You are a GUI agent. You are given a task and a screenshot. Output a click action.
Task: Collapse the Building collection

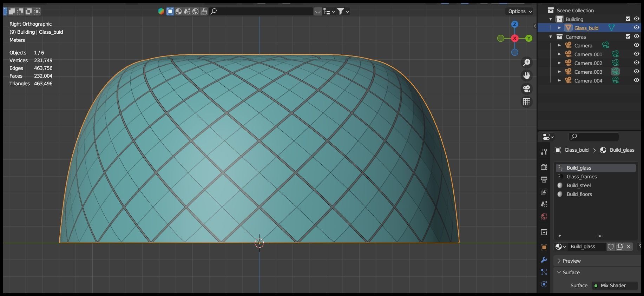(x=551, y=19)
